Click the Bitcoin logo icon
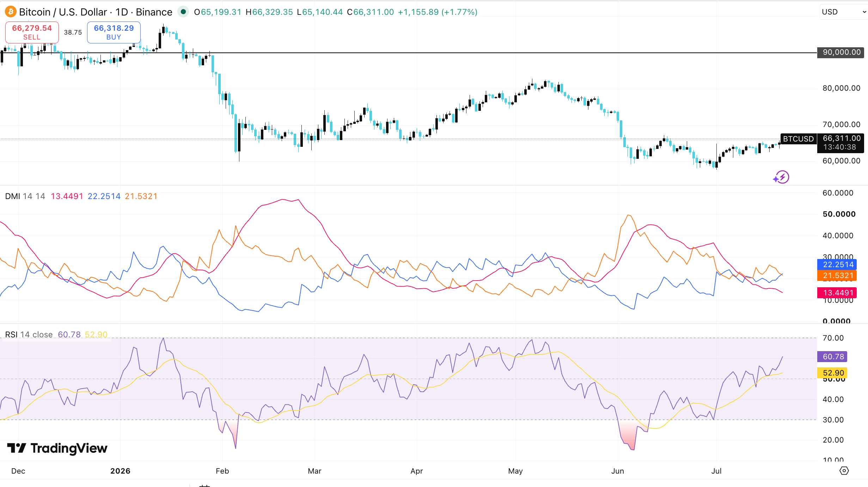868x487 pixels. pyautogui.click(x=11, y=12)
